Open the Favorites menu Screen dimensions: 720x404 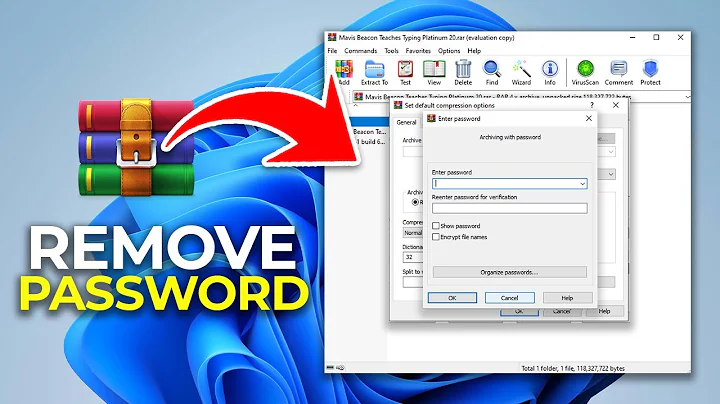tap(418, 50)
